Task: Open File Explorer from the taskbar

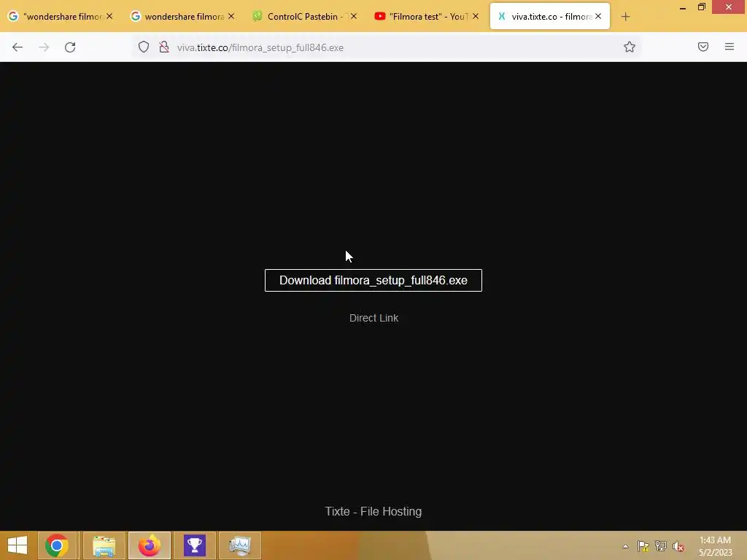Action: pyautogui.click(x=104, y=545)
